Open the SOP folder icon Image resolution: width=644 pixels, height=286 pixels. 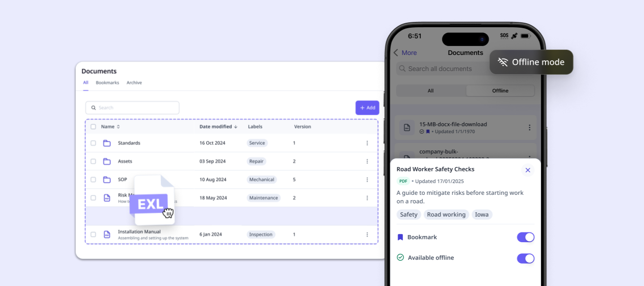(107, 180)
